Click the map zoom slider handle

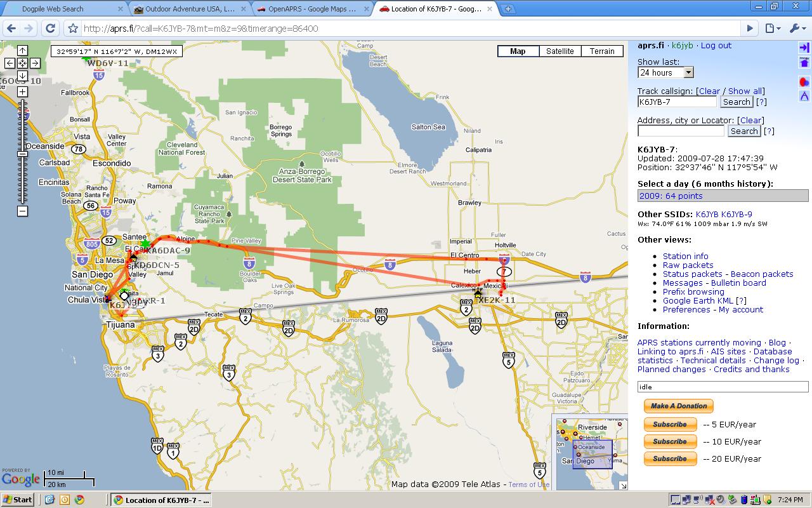pos(22,154)
